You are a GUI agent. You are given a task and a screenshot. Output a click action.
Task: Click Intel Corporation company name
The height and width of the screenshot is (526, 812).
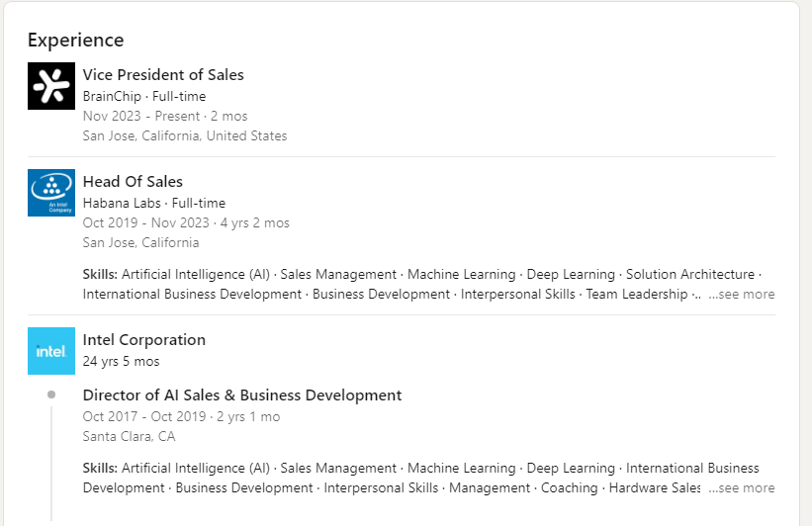coord(144,340)
